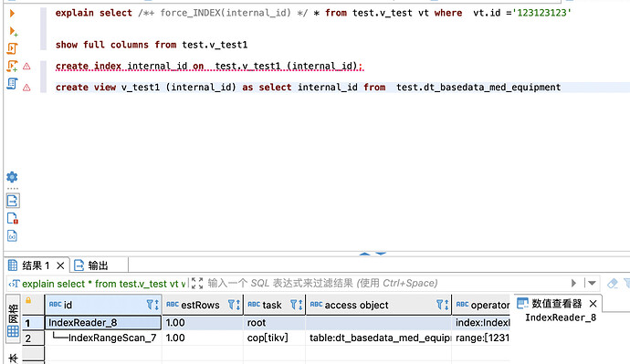The image size is (630, 364).
Task: Select row number 1
Action: pos(33,323)
